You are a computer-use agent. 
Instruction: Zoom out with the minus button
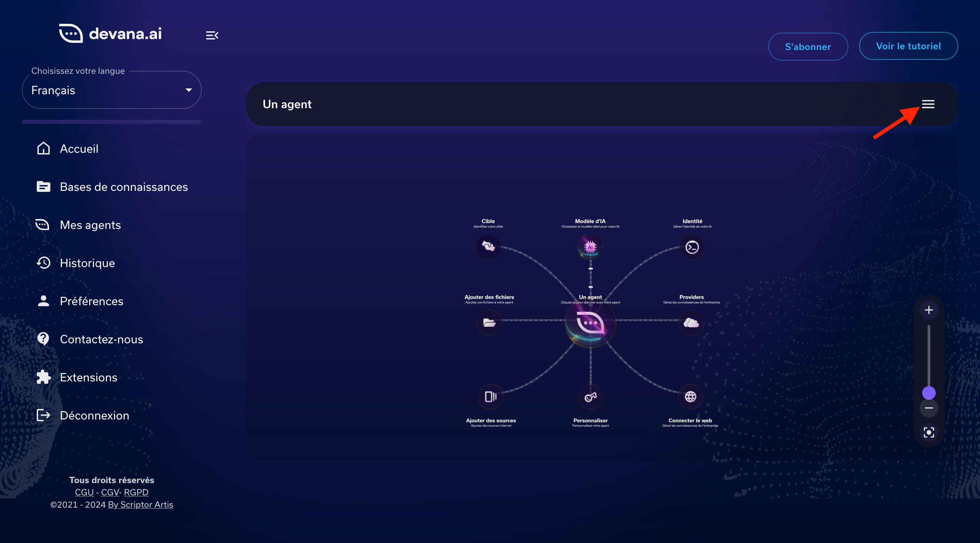point(929,408)
